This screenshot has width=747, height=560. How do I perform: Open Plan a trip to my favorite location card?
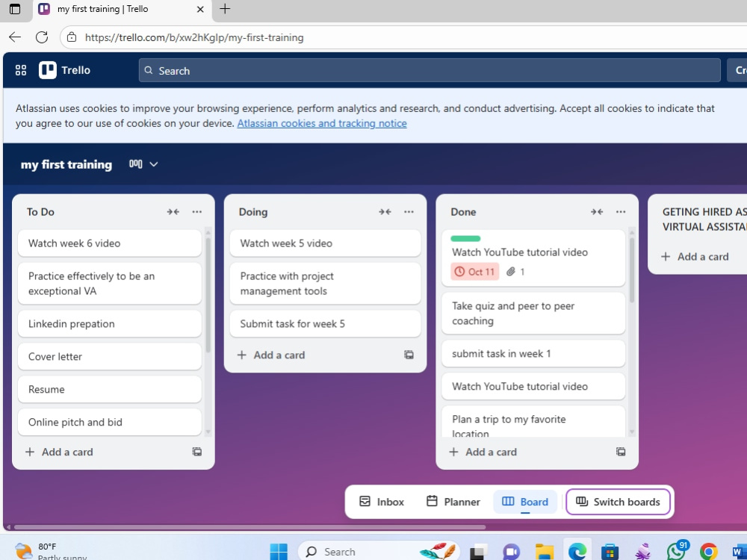pos(533,422)
